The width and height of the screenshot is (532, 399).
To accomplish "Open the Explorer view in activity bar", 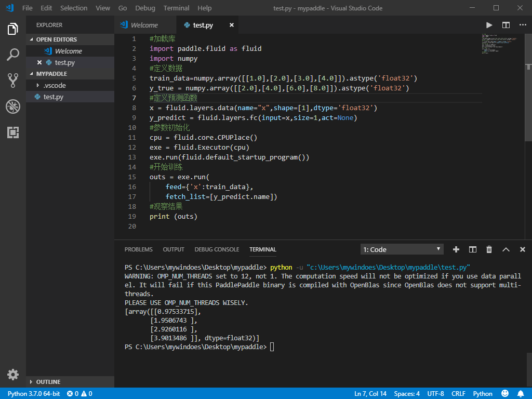I will [x=13, y=29].
